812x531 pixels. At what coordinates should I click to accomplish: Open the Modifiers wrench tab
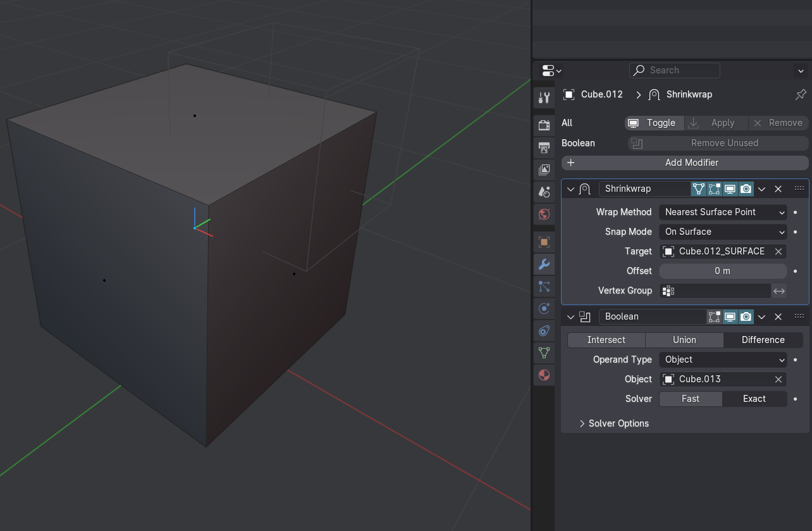(x=544, y=264)
